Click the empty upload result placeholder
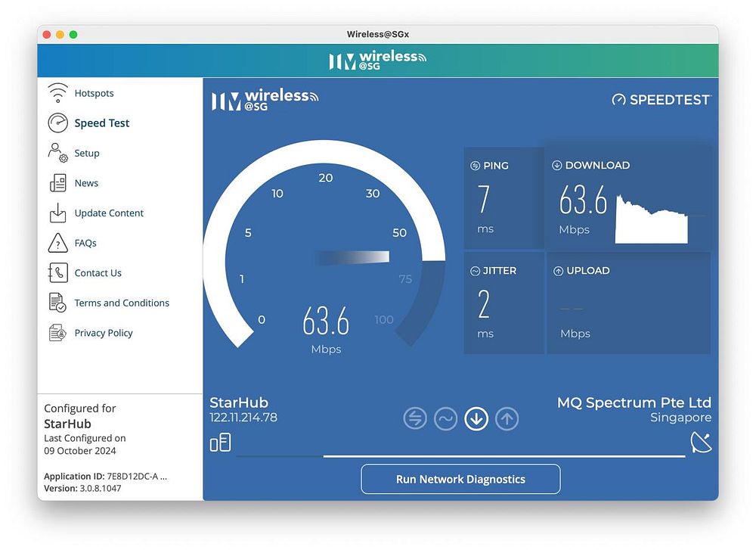 coord(572,309)
